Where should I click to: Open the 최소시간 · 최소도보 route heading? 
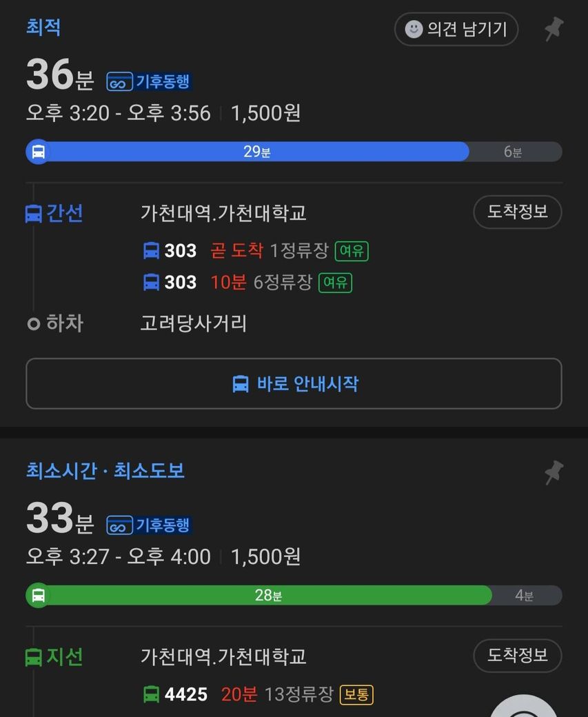tap(105, 472)
